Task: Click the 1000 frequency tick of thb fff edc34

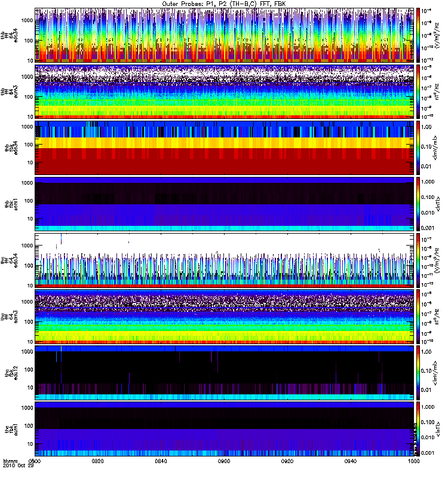Action: coord(27,20)
